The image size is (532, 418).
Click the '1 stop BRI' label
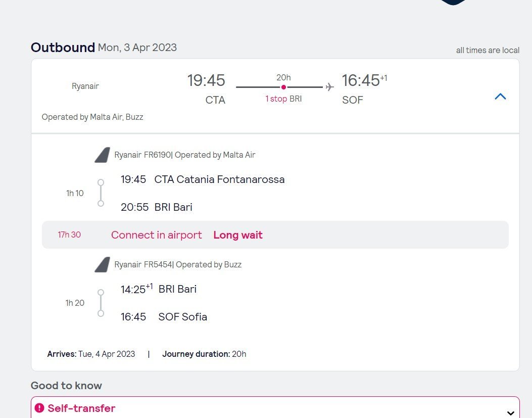(283, 99)
